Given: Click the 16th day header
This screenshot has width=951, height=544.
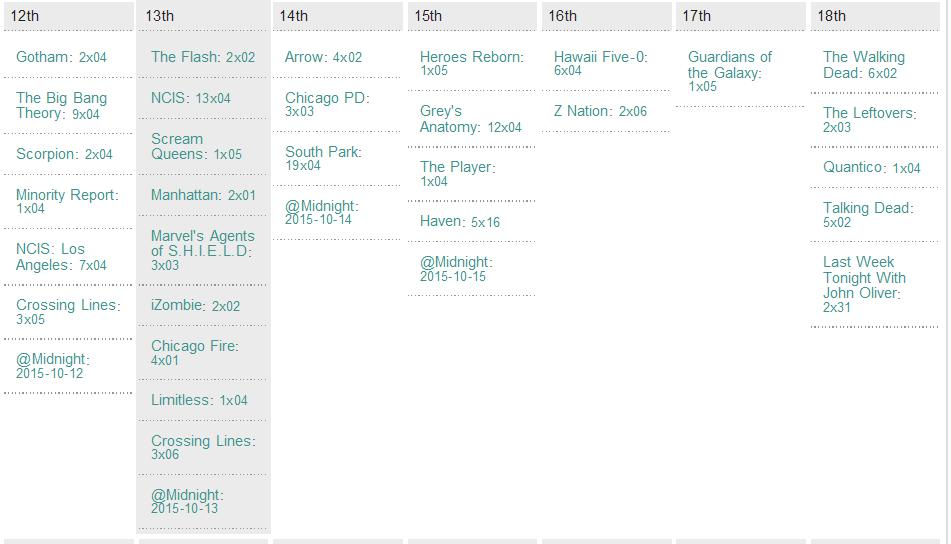Looking at the screenshot, I should pos(607,16).
